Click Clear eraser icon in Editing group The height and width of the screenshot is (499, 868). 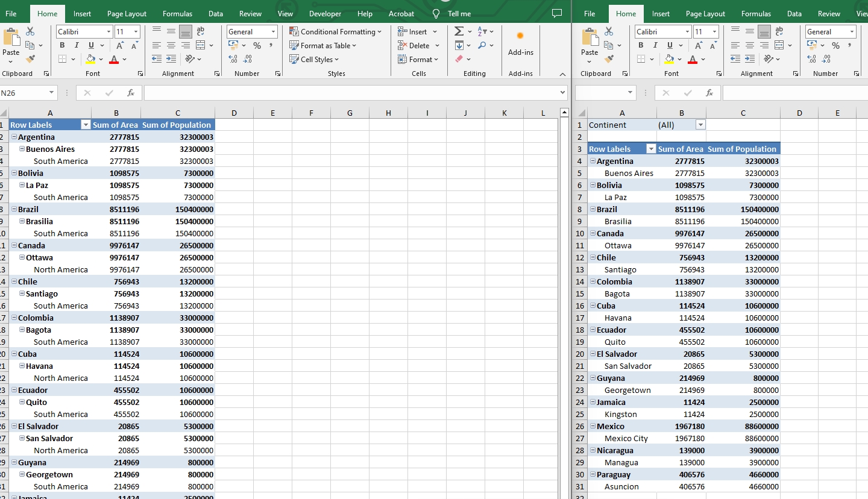click(459, 59)
